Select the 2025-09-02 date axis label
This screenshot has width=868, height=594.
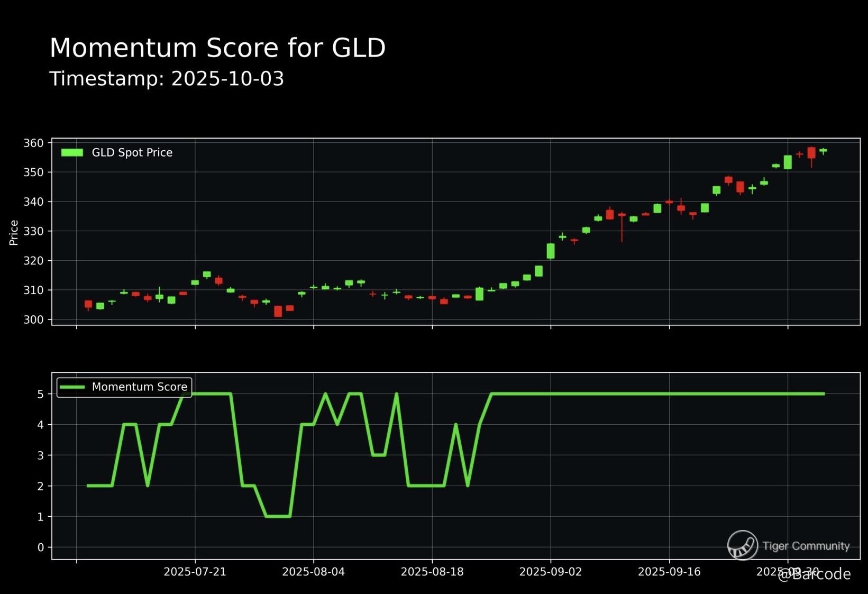[551, 572]
